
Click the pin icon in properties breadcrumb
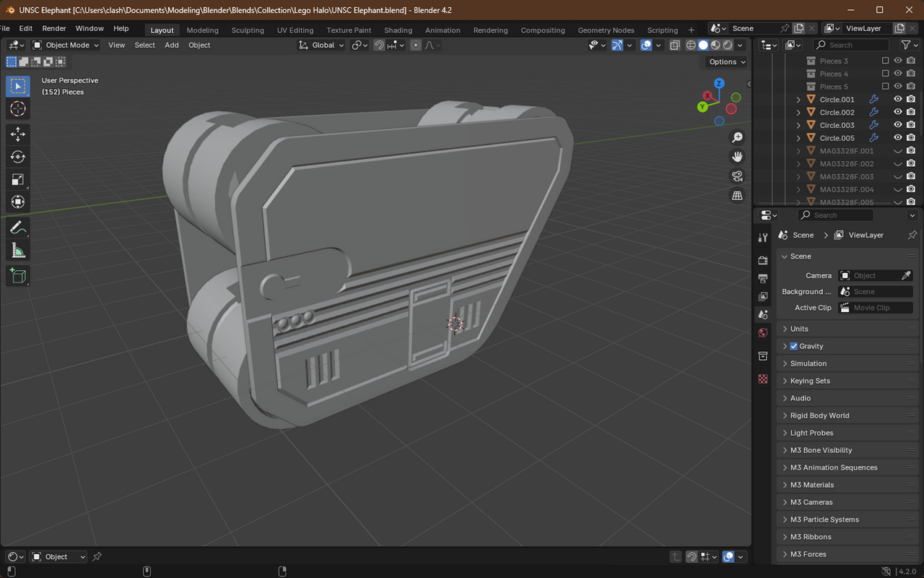pyautogui.click(x=912, y=235)
